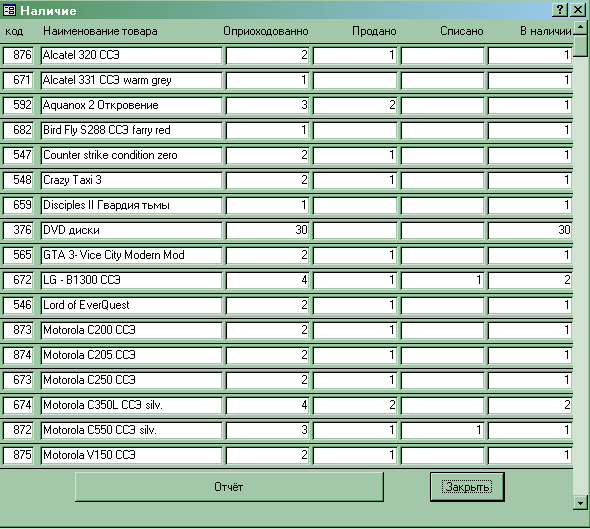This screenshot has width=590, height=529.
Task: Click code field 659
Action: 18,205
